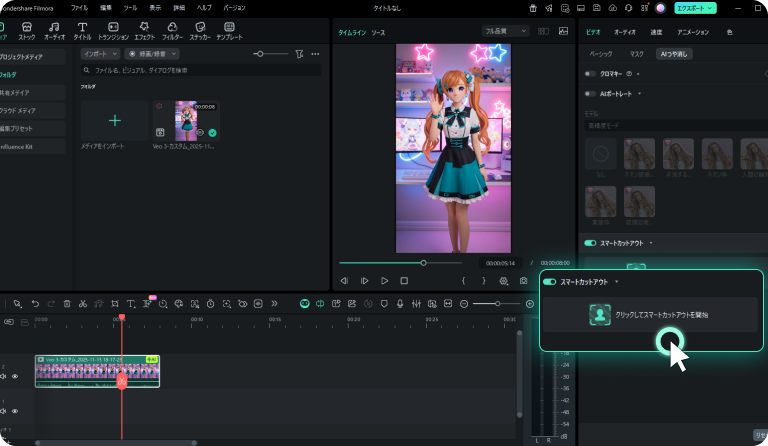Take a snapshot with the camera icon
This screenshot has width=768, height=446.
coord(523,281)
